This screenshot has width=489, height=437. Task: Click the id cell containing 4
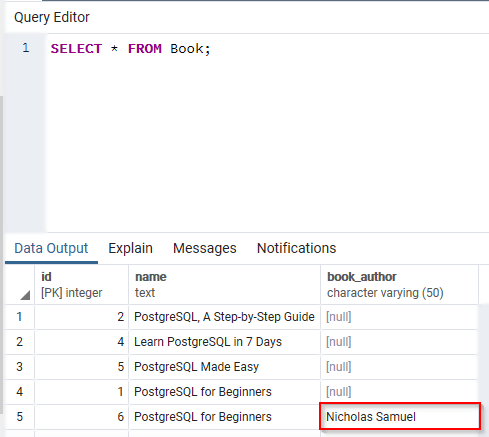tap(82, 342)
